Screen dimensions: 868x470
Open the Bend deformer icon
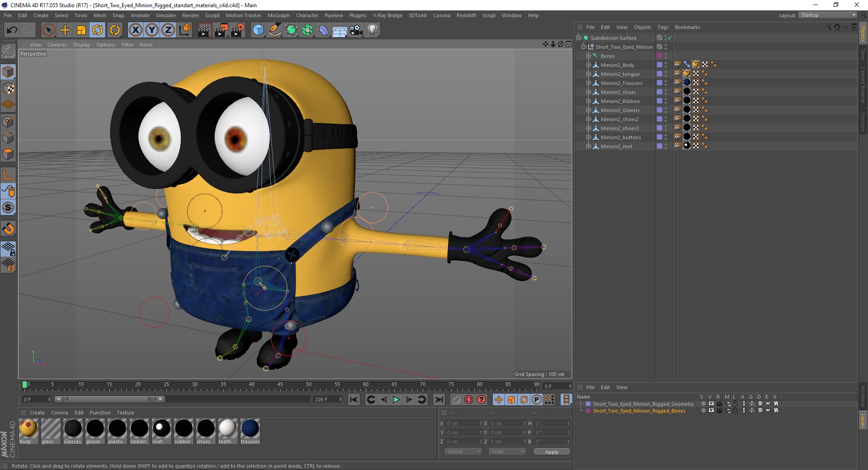click(324, 30)
